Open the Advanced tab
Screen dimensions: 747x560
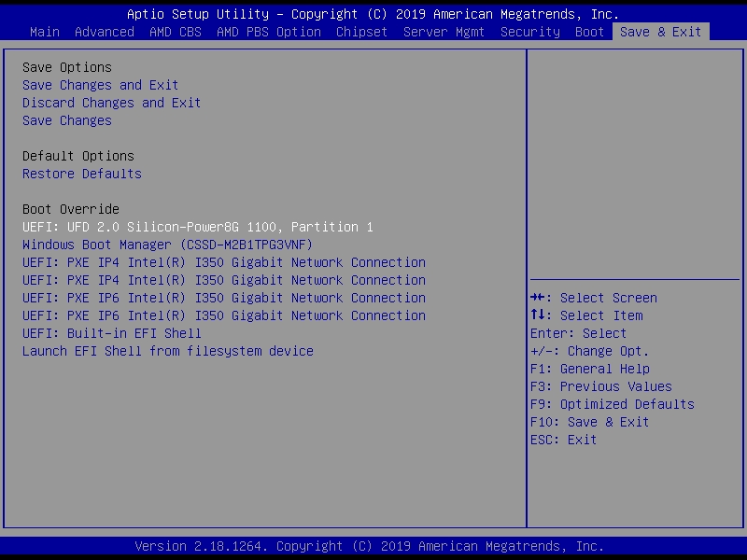[x=104, y=32]
